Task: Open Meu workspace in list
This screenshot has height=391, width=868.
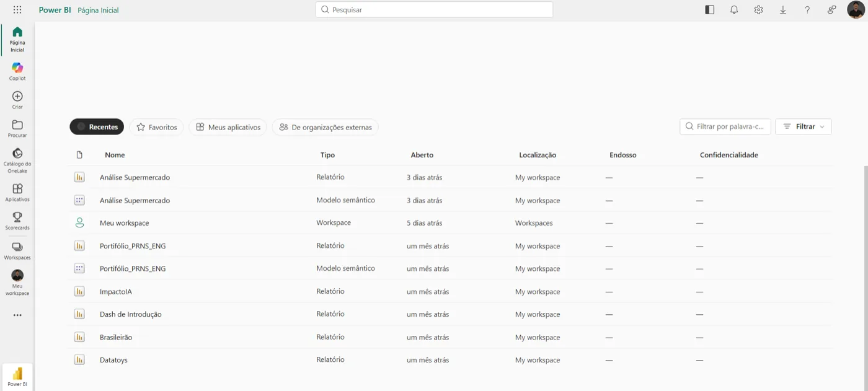Action: 125,223
